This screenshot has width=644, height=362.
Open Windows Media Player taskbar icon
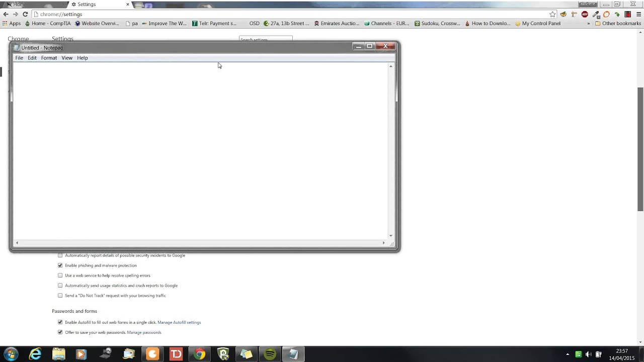coord(81,354)
